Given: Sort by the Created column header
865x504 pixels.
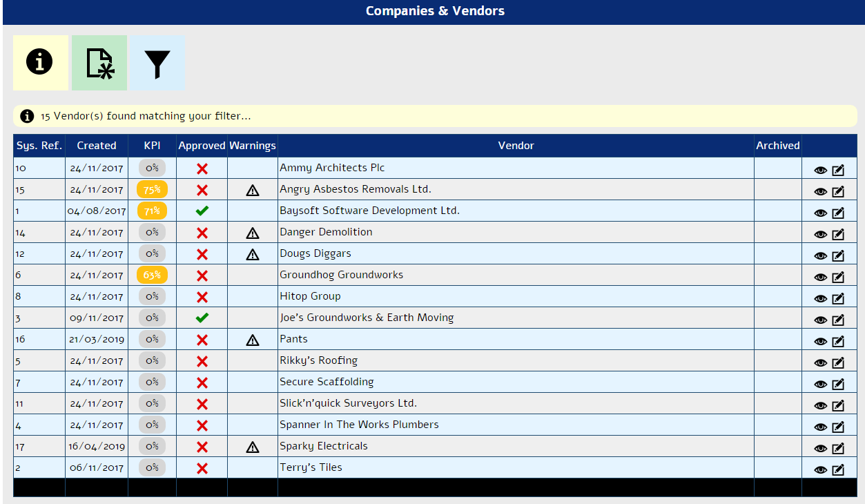Looking at the screenshot, I should click(97, 146).
